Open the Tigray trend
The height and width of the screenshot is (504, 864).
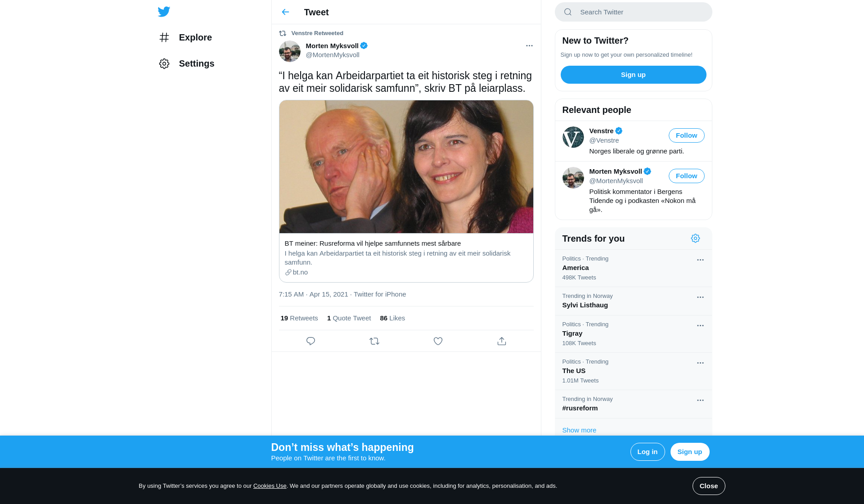(634, 334)
